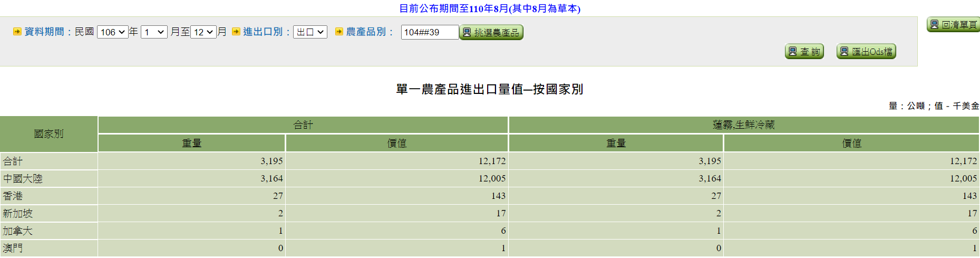This screenshot has height=258, width=980.
Task: Open the 出口 import/export type dropdown
Action: coord(310,32)
